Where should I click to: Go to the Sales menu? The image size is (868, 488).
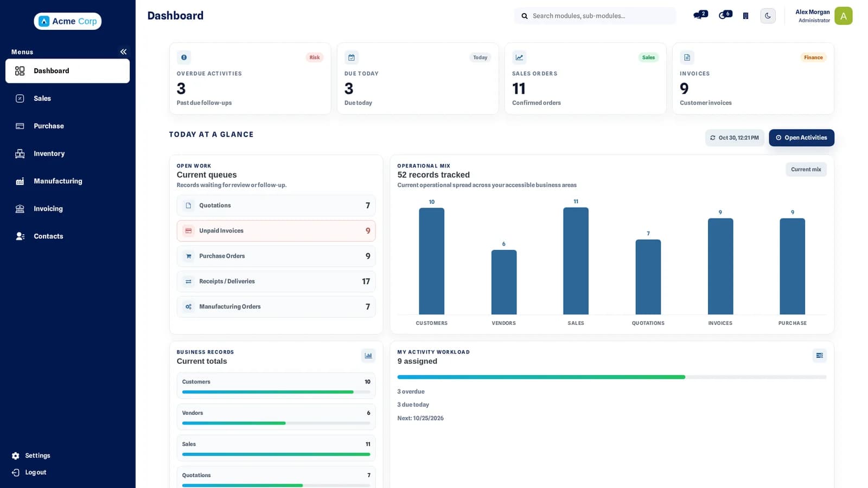tap(67, 99)
